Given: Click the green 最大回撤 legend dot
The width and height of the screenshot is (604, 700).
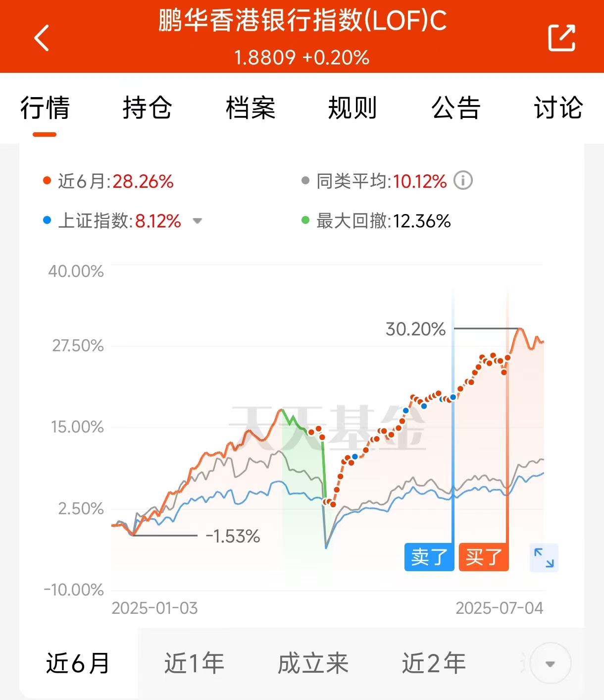Looking at the screenshot, I should point(305,220).
